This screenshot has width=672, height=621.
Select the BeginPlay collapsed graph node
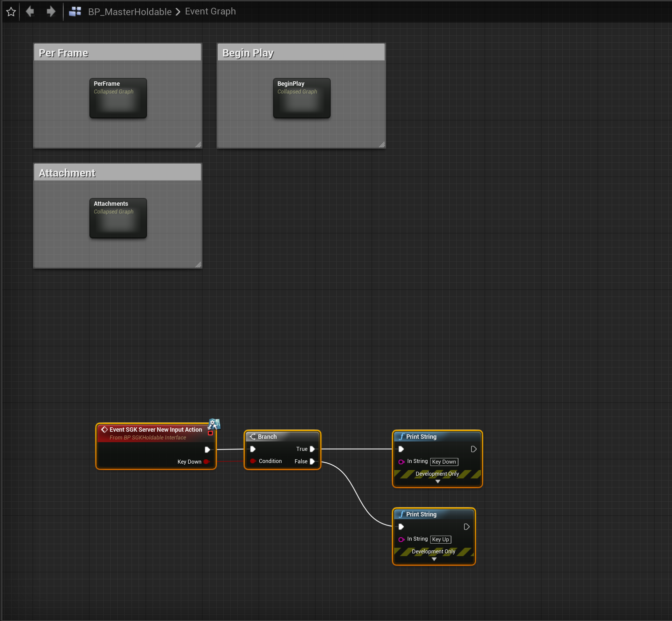point(302,98)
